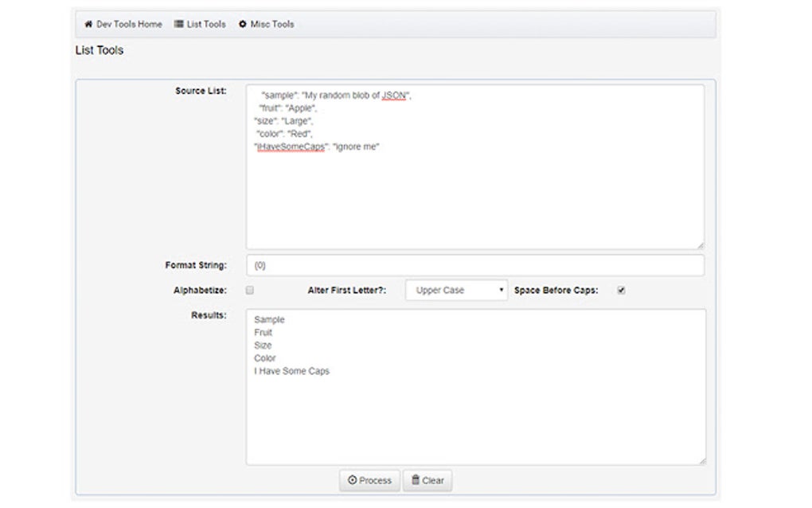The width and height of the screenshot is (812, 508).
Task: Click the trash icon on the Clear button
Action: (x=416, y=480)
